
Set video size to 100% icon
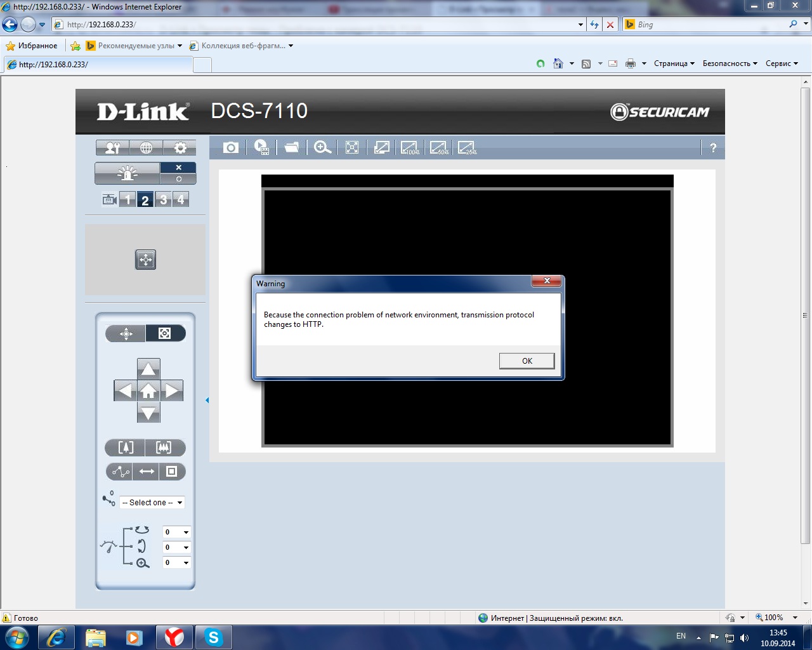coord(410,147)
